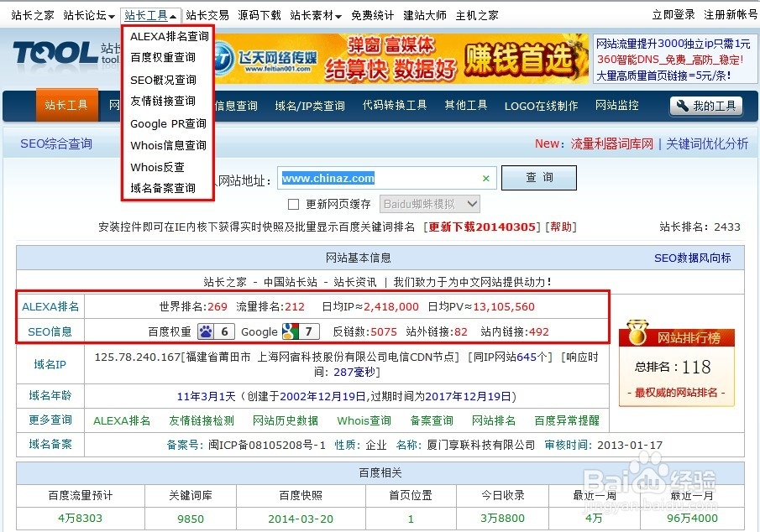760x532 pixels.
Task: Open 域名备案查询 menu entry
Action: click(x=163, y=188)
